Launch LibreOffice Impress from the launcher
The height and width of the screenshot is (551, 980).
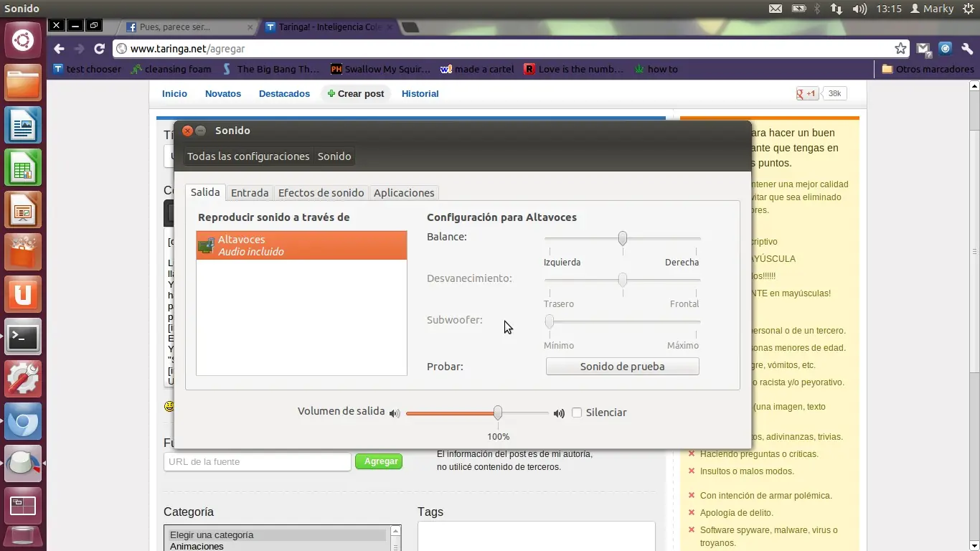(23, 209)
